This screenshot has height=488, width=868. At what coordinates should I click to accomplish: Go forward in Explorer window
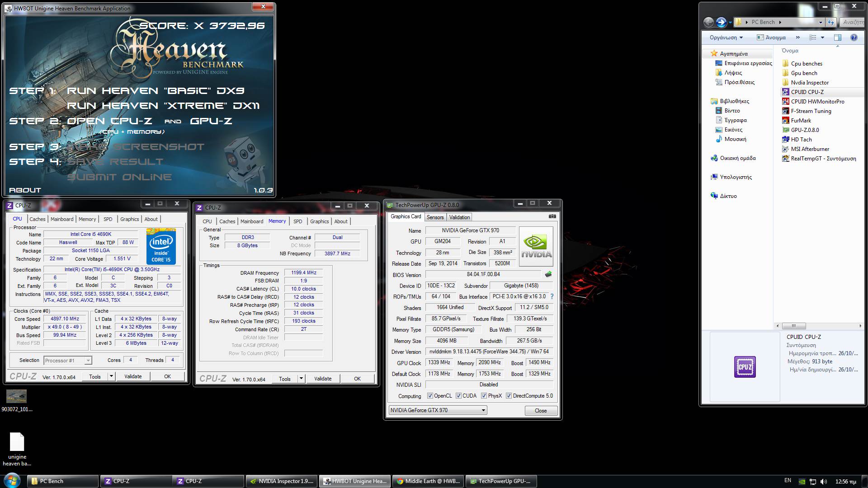[x=722, y=22]
